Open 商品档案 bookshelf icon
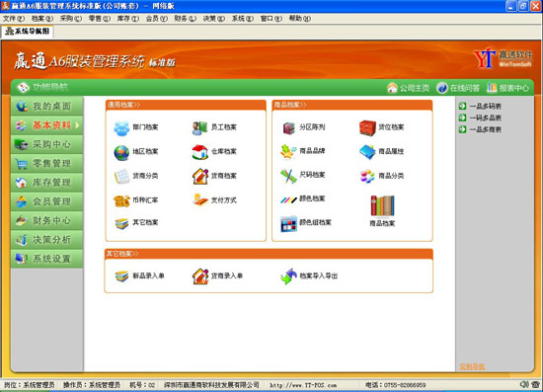 click(x=382, y=205)
